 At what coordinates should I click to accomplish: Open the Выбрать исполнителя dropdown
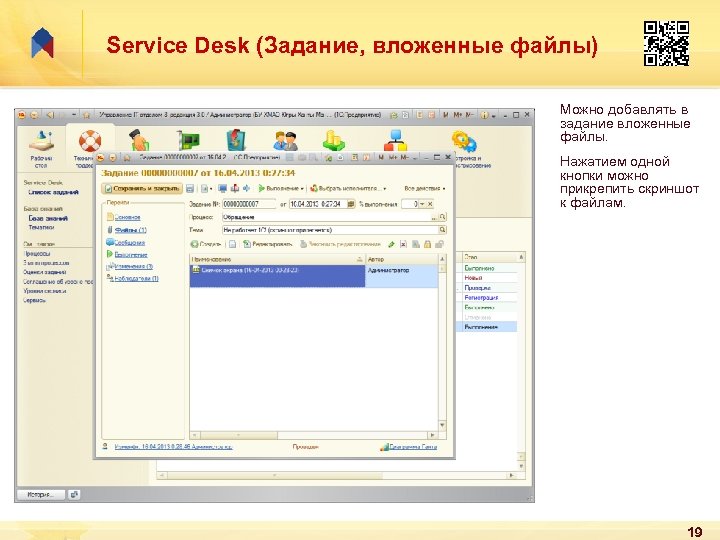click(x=348, y=188)
